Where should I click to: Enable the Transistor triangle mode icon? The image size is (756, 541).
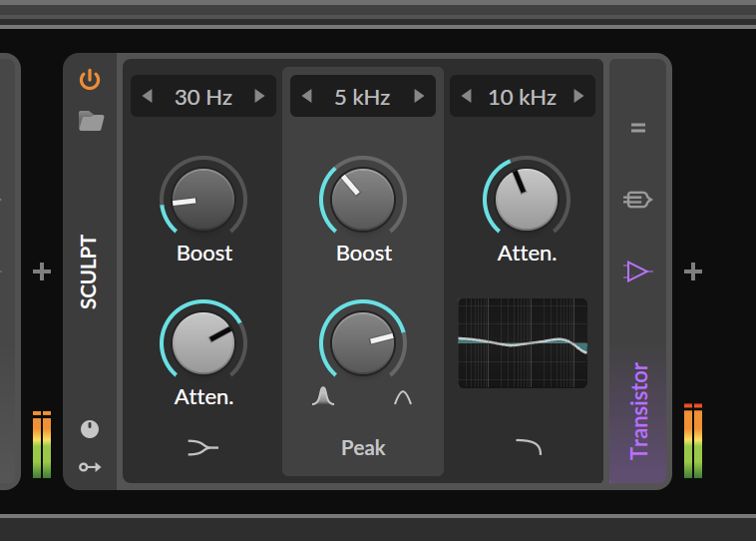click(637, 271)
